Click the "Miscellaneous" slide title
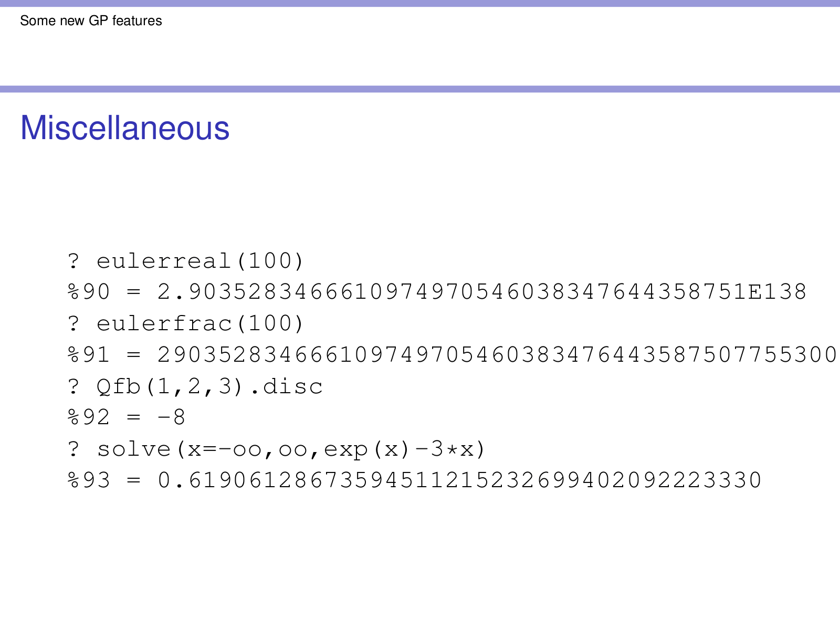 [125, 128]
